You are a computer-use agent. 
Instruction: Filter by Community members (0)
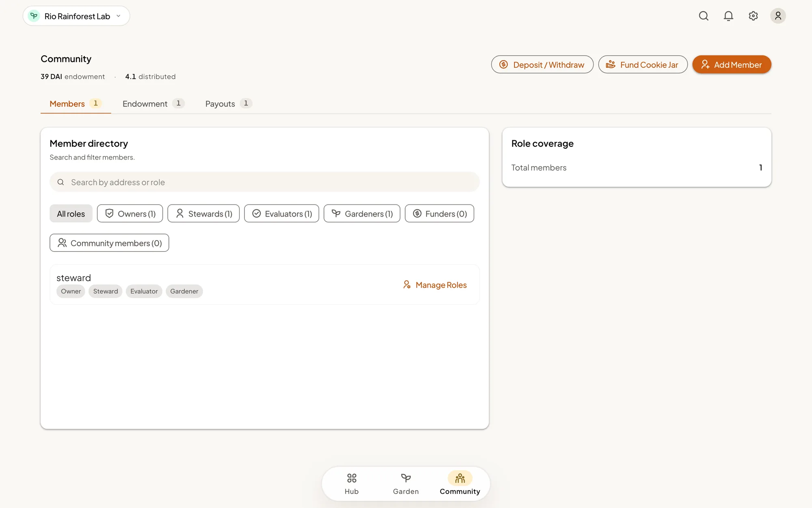pos(109,243)
